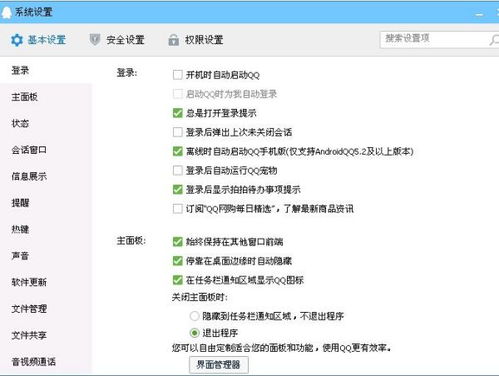This screenshot has height=376, width=499.
Task: Select the 退出程序 radio button
Action: 194,333
